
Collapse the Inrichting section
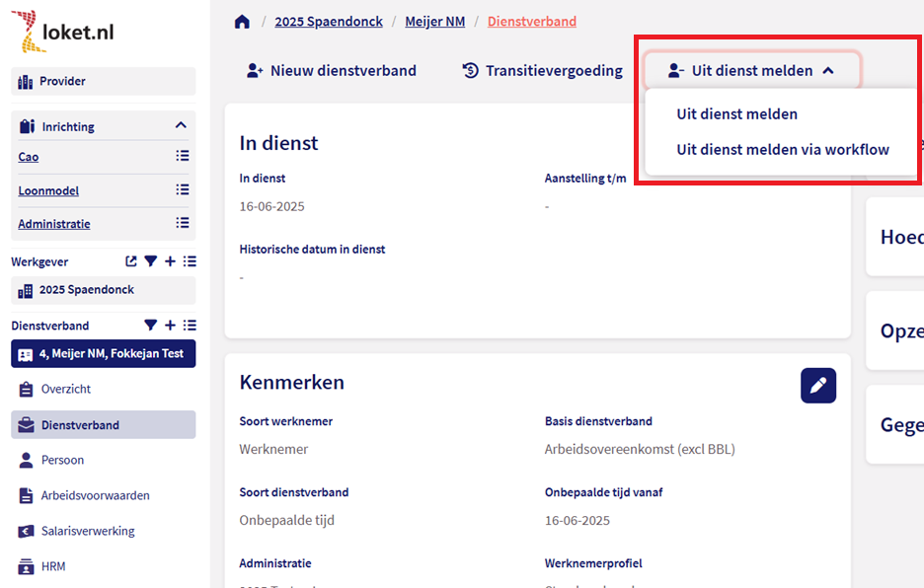click(x=181, y=125)
